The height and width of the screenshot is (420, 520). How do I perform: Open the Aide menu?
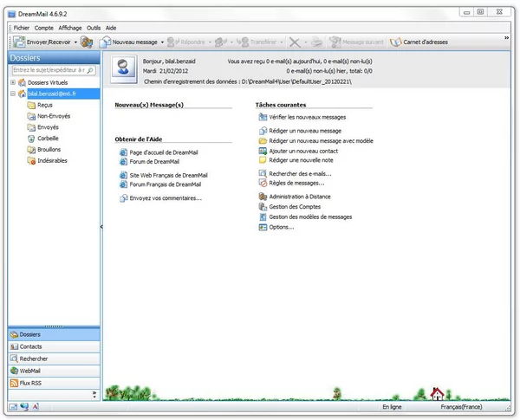point(111,28)
